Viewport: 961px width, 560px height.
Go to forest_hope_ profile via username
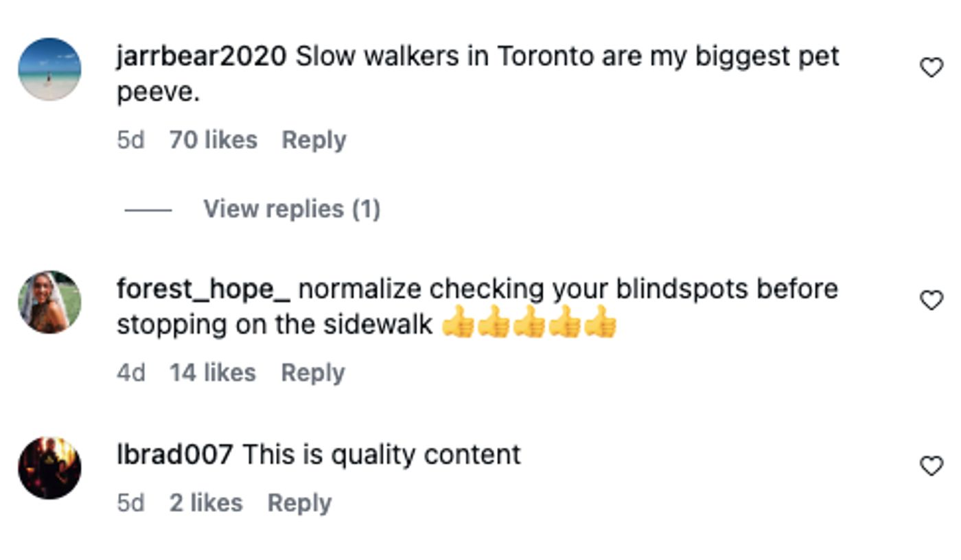pyautogui.click(x=203, y=289)
